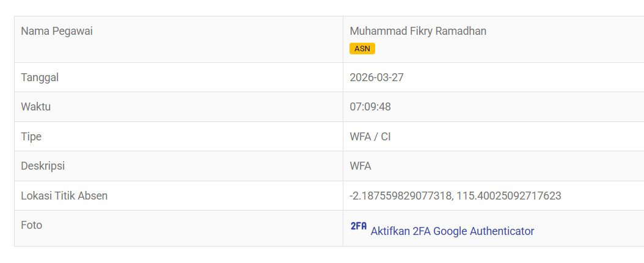Select the WFA / CI type value
Image resolution: width=644 pixels, height=263 pixels.
[370, 137]
